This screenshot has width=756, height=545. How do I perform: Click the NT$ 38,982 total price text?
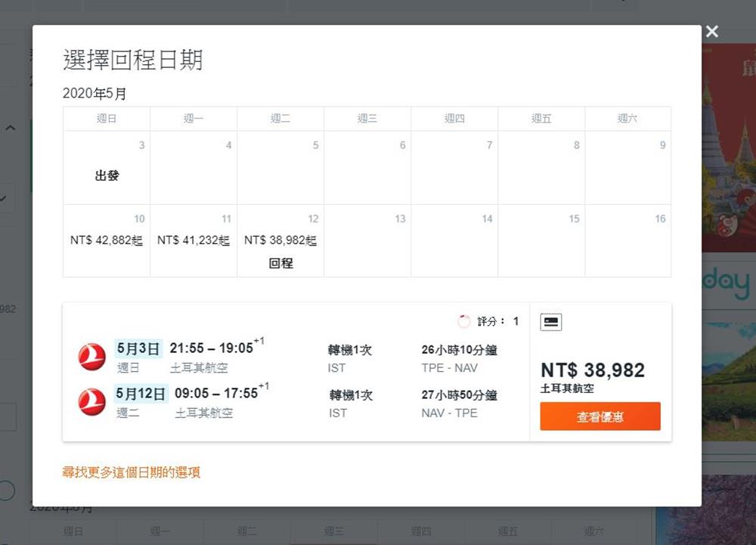[x=593, y=370]
